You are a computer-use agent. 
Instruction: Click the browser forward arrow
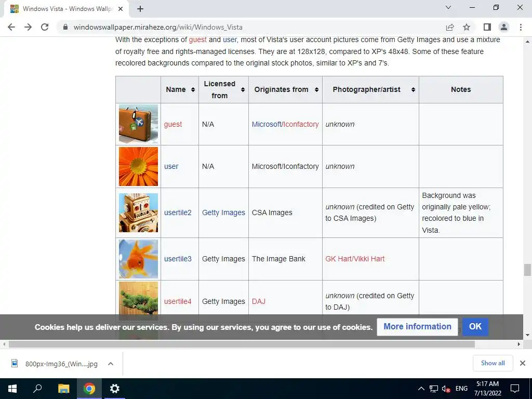click(28, 27)
